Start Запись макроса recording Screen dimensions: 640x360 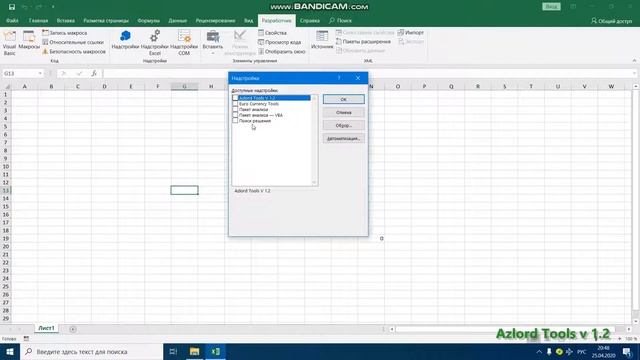tap(64, 33)
